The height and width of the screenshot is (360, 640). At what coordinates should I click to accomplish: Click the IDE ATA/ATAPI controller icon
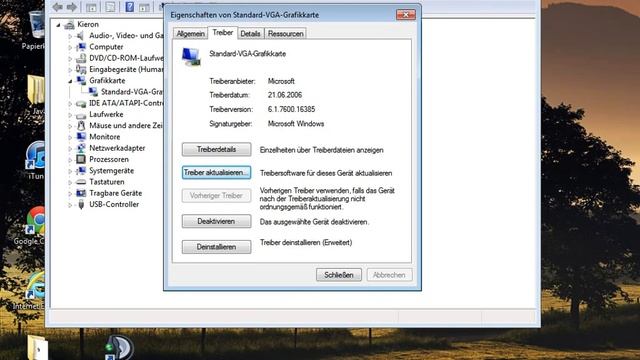click(81, 103)
